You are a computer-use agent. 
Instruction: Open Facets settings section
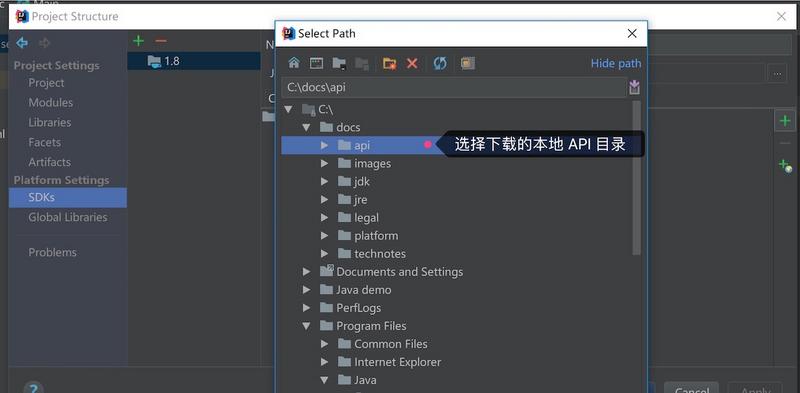tap(44, 142)
